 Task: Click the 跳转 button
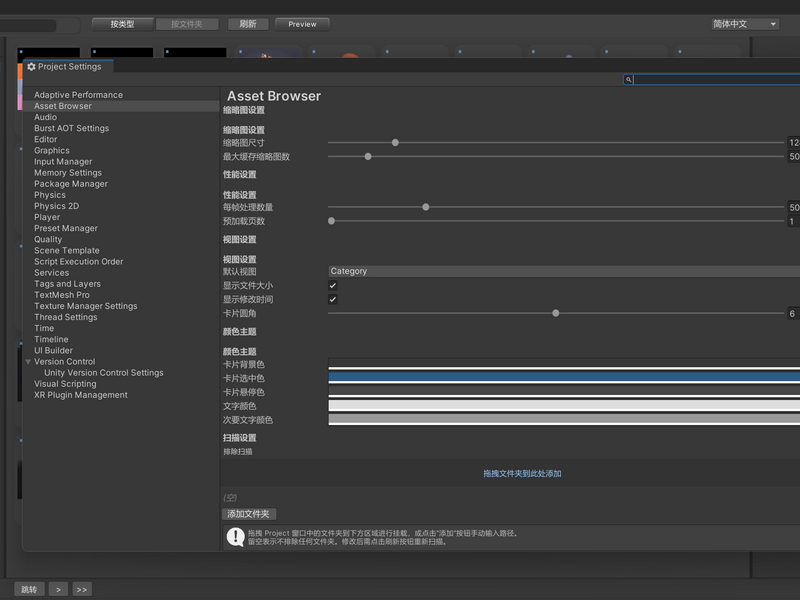click(x=29, y=589)
